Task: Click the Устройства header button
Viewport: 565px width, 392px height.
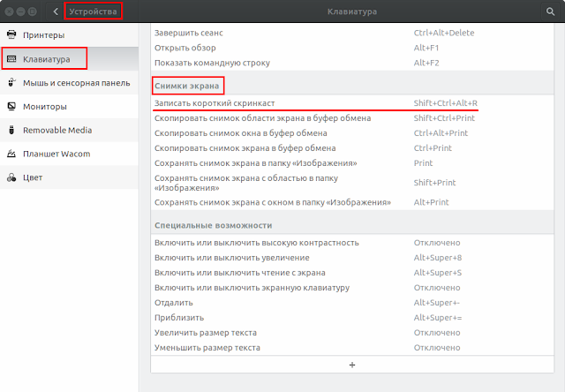Action: (x=93, y=11)
